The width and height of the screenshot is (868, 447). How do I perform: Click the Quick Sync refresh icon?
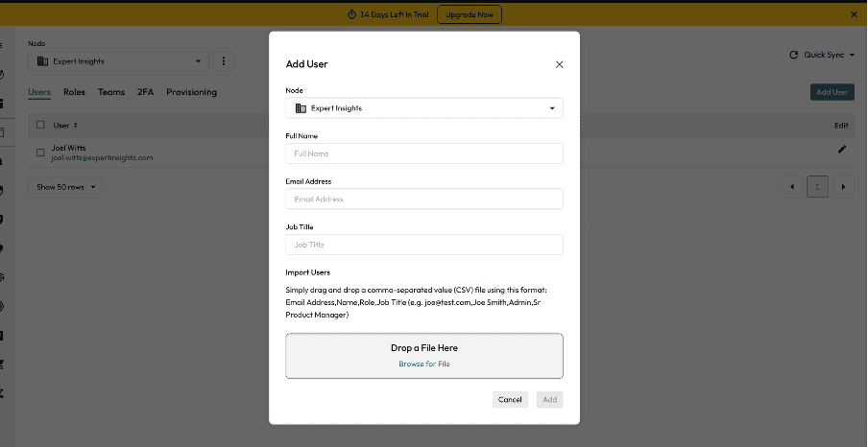pyautogui.click(x=793, y=55)
